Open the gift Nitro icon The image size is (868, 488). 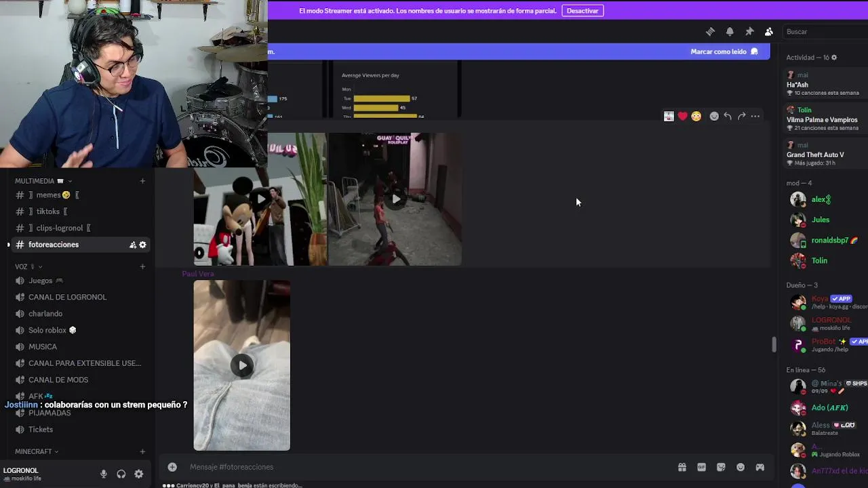(x=682, y=467)
